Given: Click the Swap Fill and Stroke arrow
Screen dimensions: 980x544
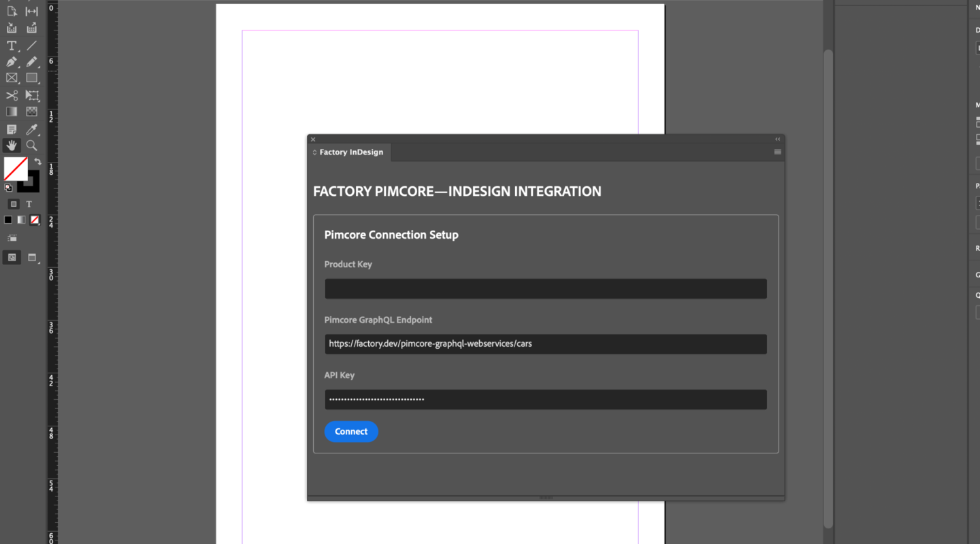Looking at the screenshot, I should (37, 161).
